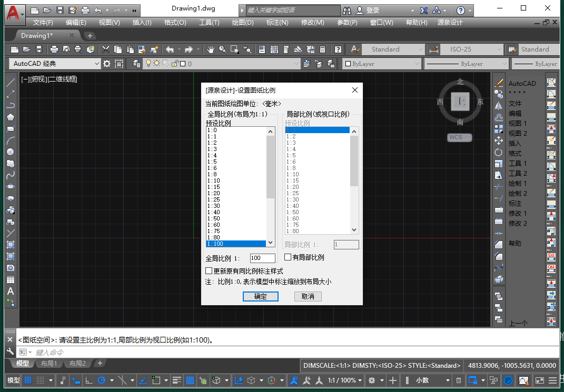
Task: Select the Rotate modify tool
Action: [x=499, y=152]
